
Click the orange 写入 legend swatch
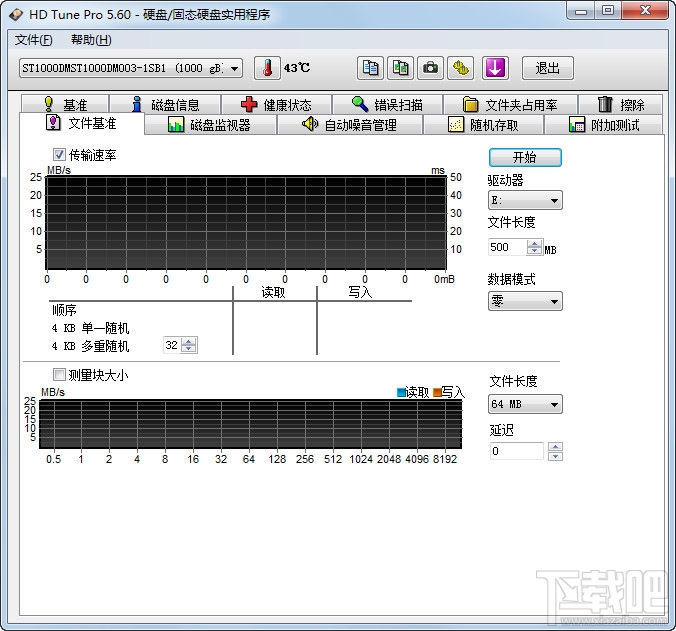[x=437, y=392]
